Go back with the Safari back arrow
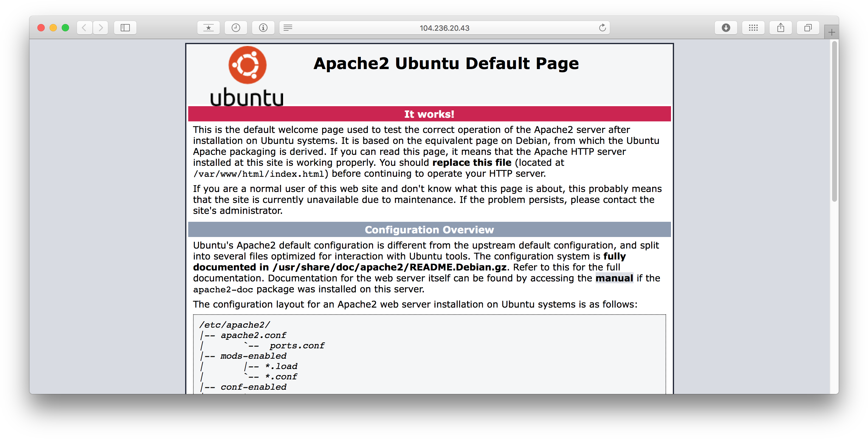868x439 pixels. 85,28
